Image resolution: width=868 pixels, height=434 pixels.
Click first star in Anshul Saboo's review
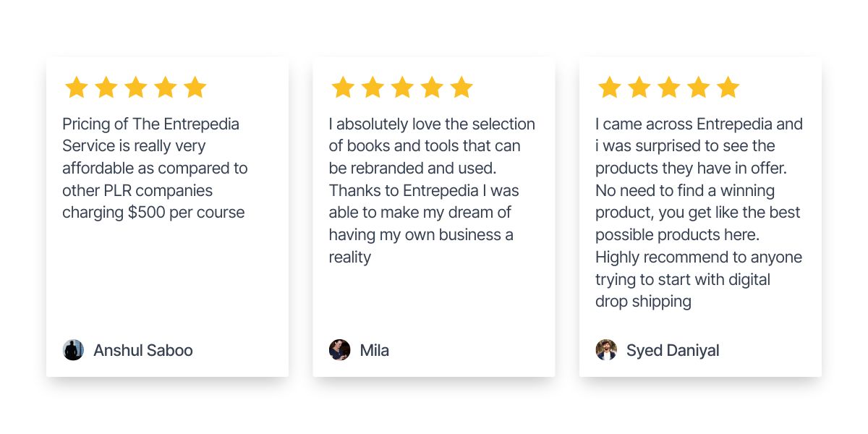(x=76, y=88)
